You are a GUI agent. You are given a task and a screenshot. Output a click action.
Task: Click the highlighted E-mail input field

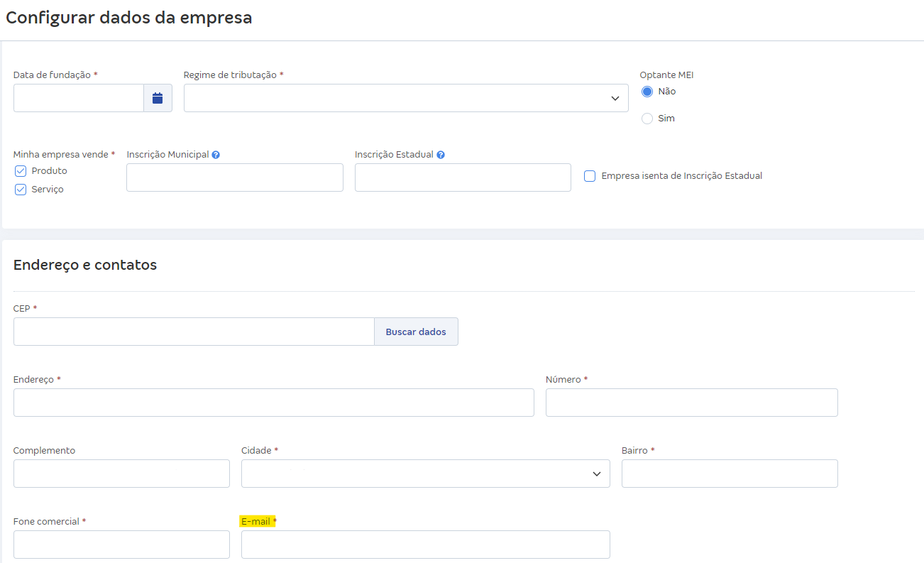click(x=424, y=544)
